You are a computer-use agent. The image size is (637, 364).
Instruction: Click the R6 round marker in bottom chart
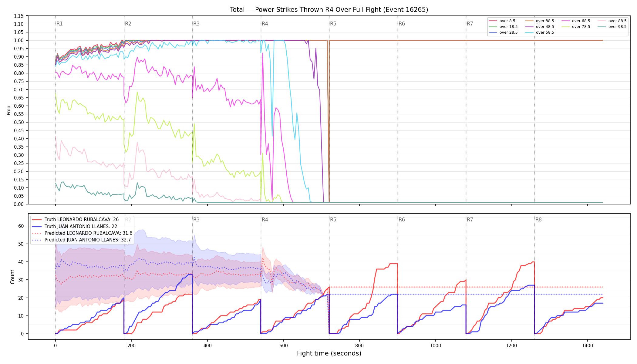[x=402, y=220]
